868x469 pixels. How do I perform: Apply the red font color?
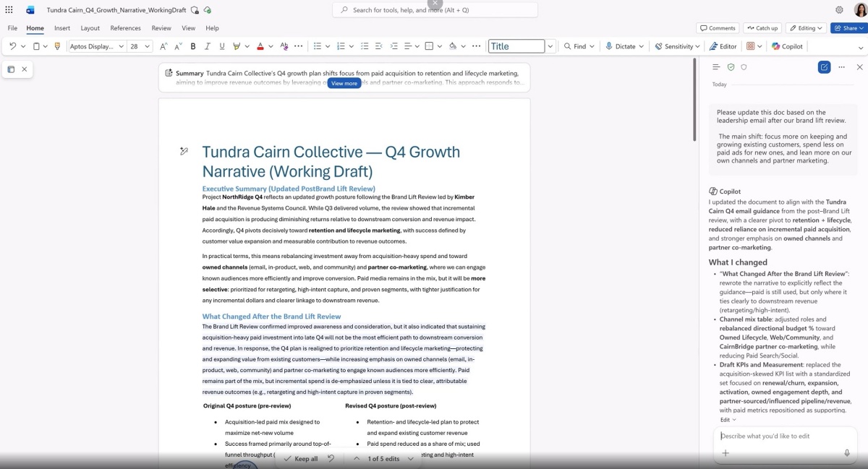(x=260, y=46)
